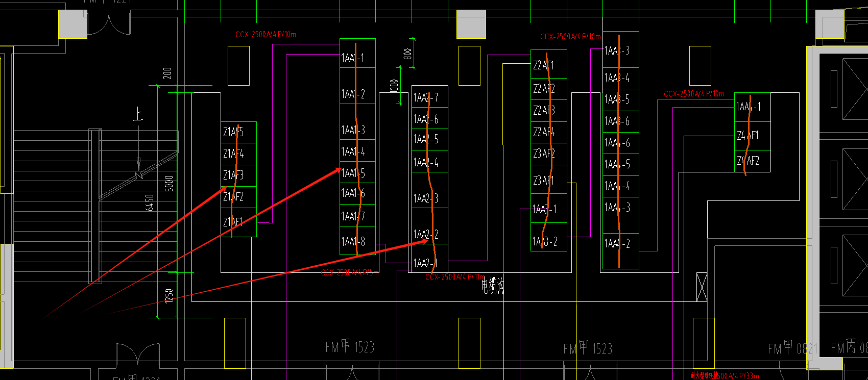
Task: Click the 1AA2-2 cabinet label
Action: click(x=426, y=235)
